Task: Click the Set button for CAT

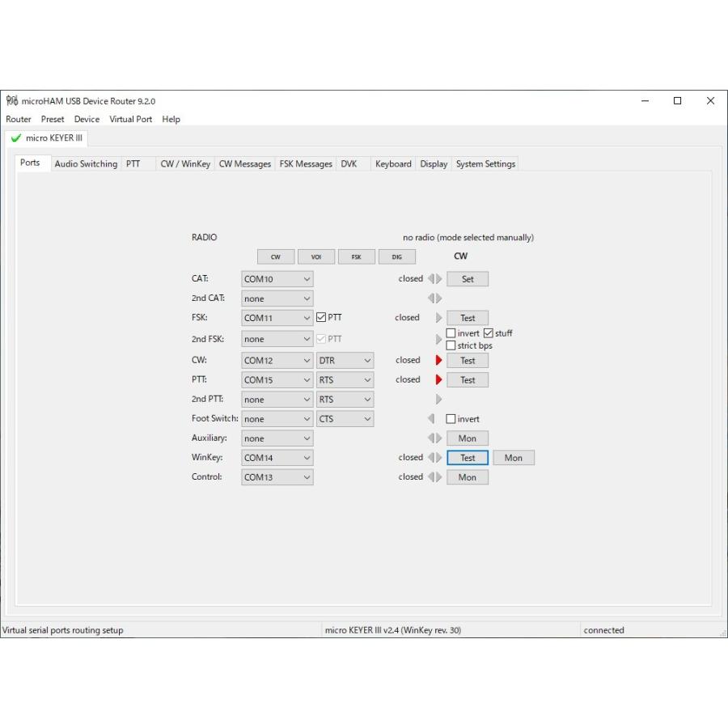Action: tap(468, 279)
